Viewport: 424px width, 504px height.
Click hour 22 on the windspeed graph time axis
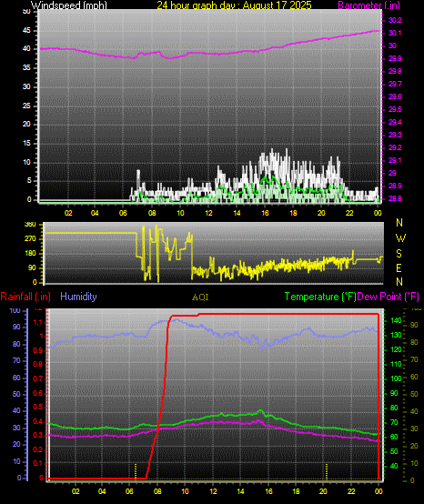(349, 213)
